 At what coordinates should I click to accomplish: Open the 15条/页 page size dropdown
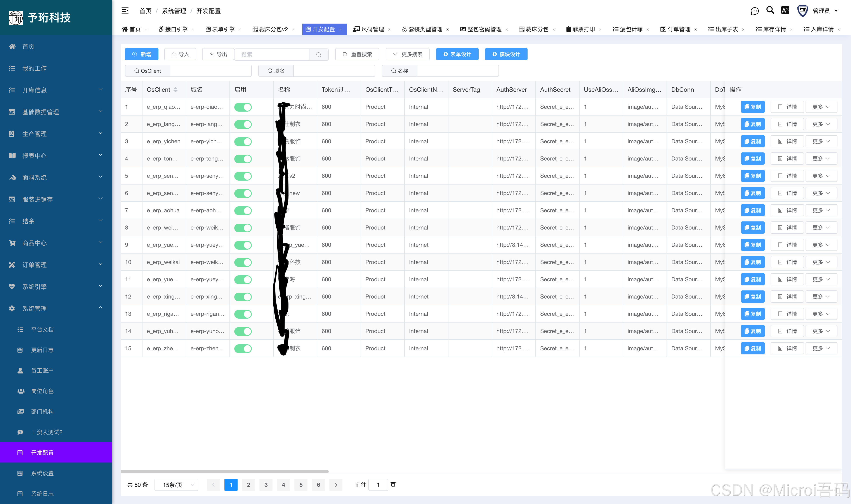tap(176, 485)
